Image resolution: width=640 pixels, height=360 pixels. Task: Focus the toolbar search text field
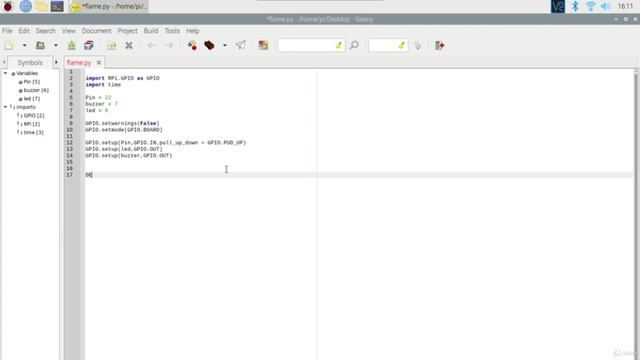[306, 45]
